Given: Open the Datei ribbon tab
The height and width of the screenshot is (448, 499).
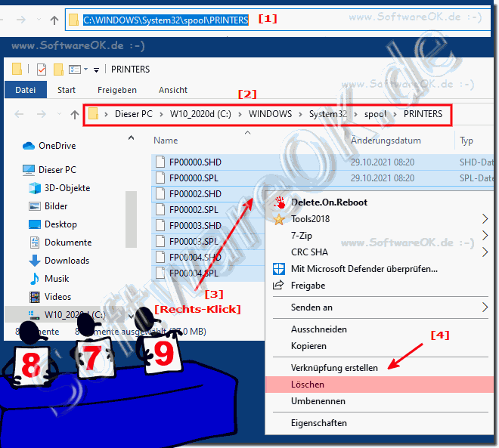Looking at the screenshot, I should [26, 90].
